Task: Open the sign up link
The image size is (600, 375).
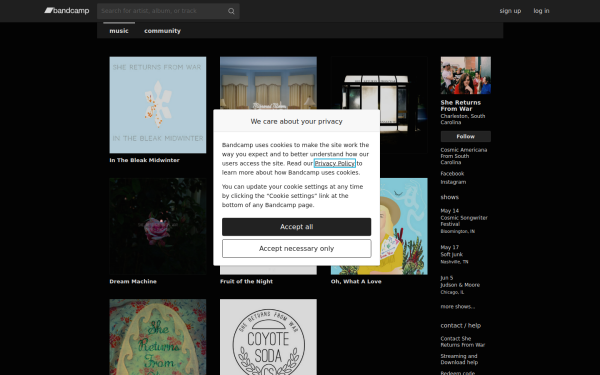Action: coord(510,11)
